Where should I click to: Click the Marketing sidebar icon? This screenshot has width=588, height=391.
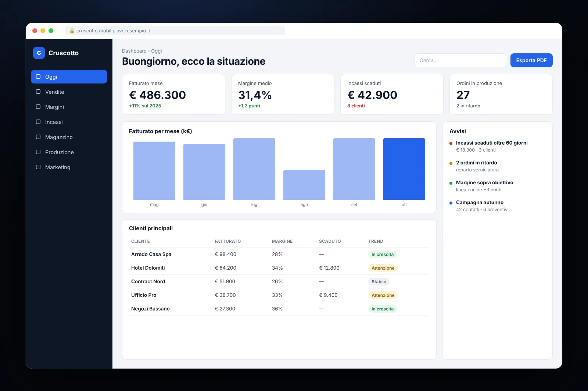(38, 167)
